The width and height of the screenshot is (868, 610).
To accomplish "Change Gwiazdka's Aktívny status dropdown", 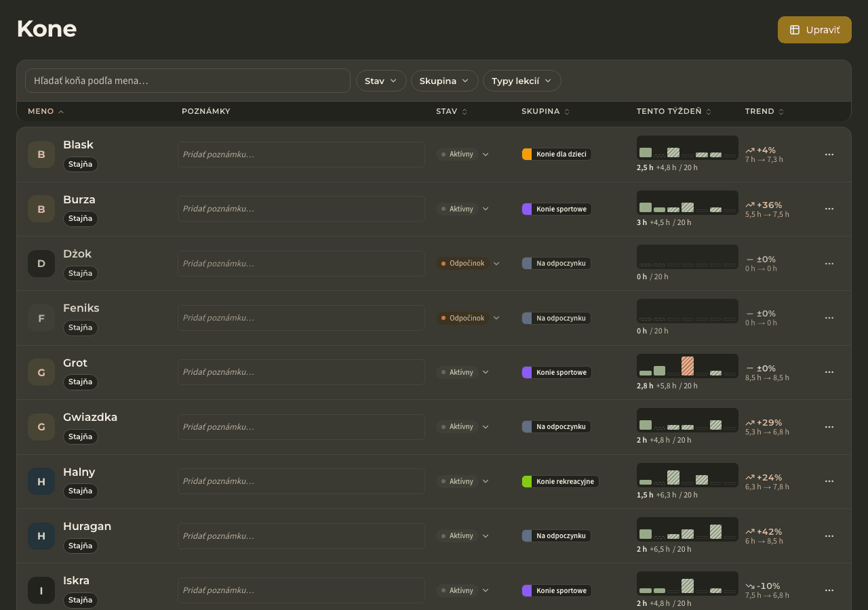I will (463, 427).
